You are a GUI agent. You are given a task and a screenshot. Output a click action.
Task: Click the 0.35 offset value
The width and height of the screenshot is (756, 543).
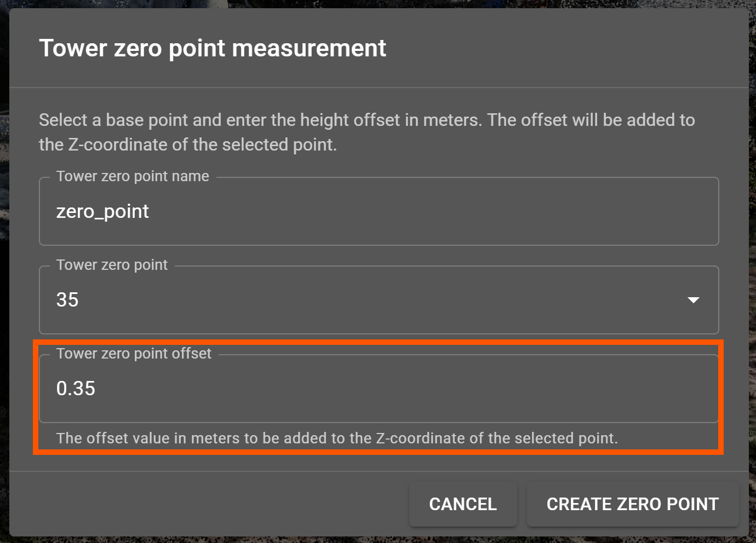pos(76,389)
